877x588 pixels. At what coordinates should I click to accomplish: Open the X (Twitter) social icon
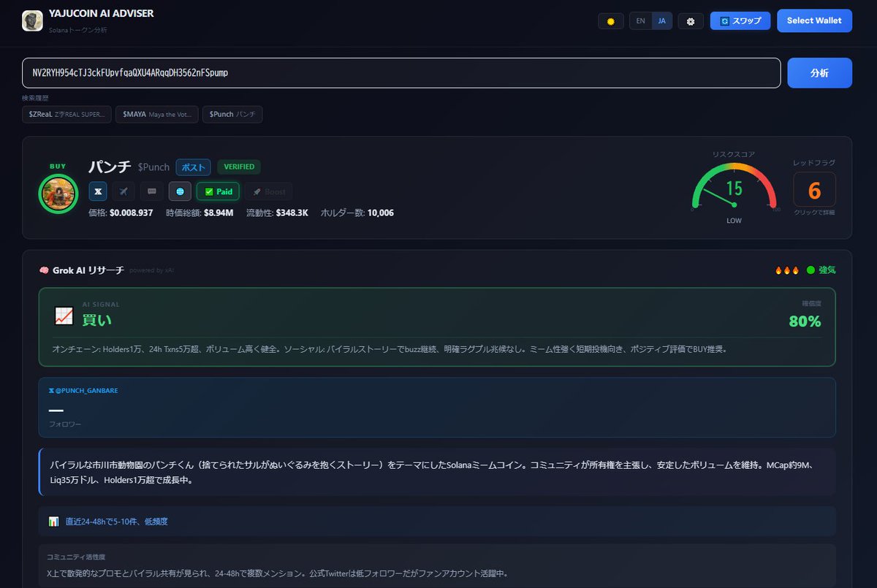(98, 191)
